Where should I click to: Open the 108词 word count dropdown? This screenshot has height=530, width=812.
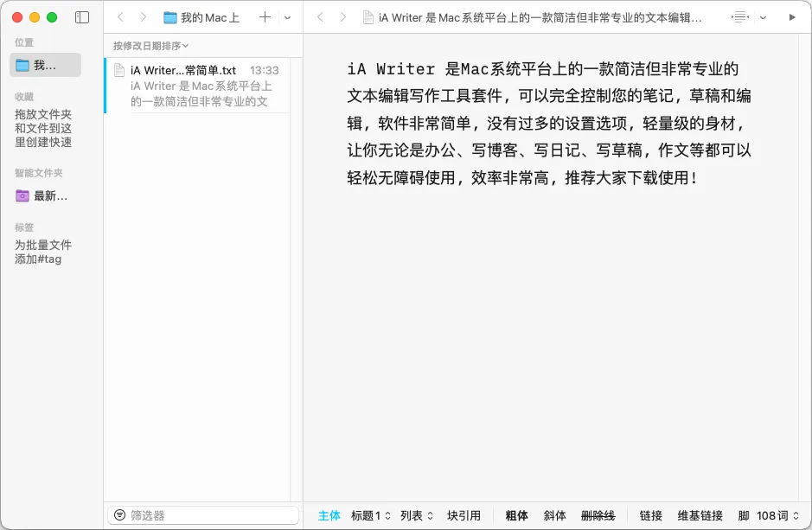pos(777,515)
